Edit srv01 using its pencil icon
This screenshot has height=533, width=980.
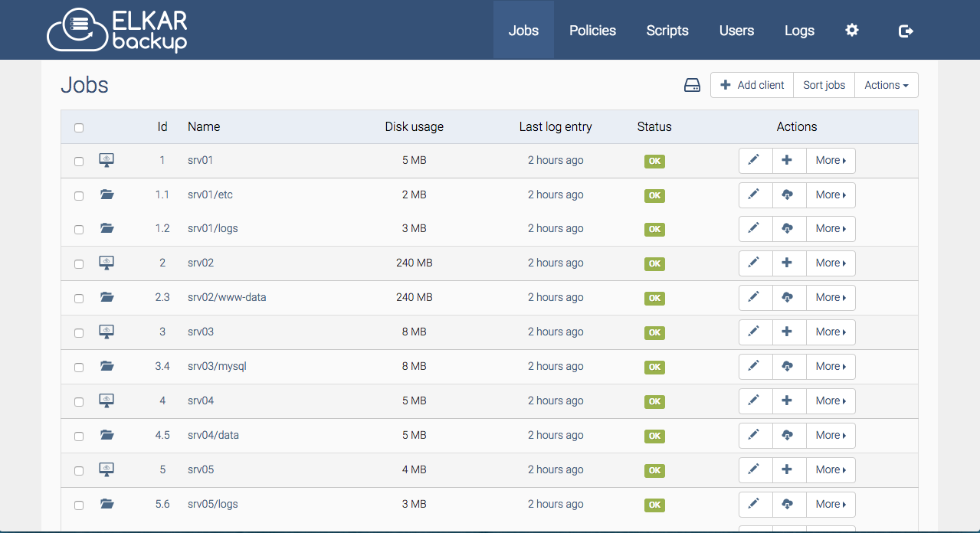pos(755,160)
